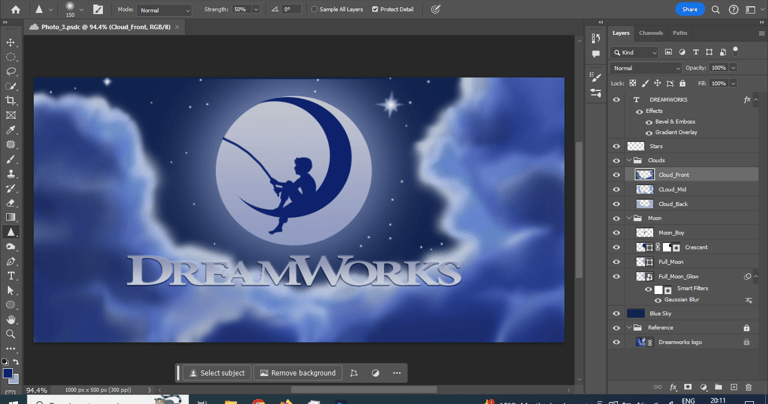The height and width of the screenshot is (404, 768).
Task: Select the Lasso tool
Action: [x=10, y=71]
